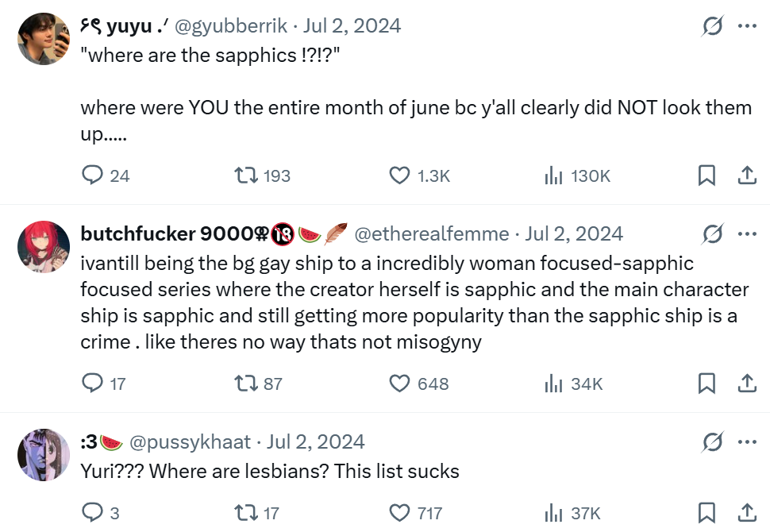Open more options on @pussykhaat's tweet
This screenshot has height=532, width=770.
coord(747,441)
